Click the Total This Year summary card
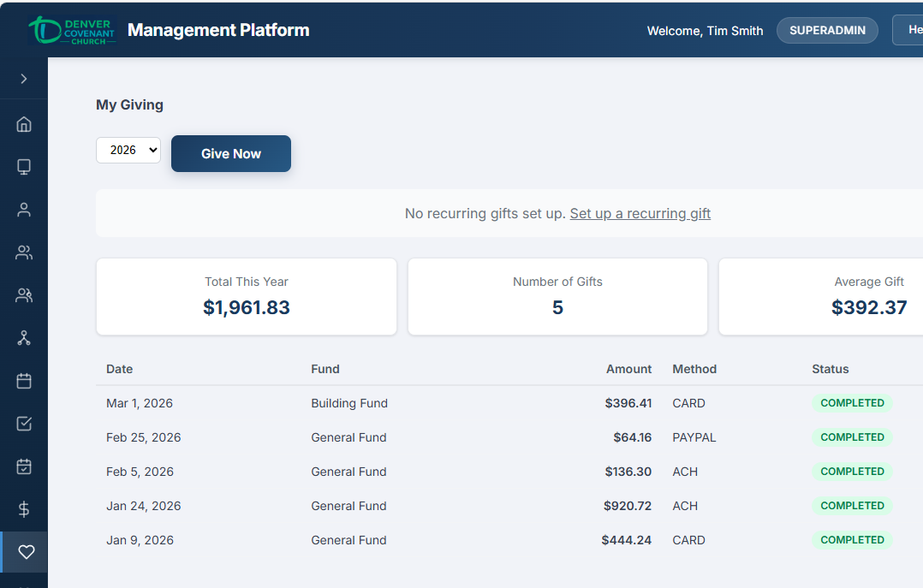 point(247,296)
